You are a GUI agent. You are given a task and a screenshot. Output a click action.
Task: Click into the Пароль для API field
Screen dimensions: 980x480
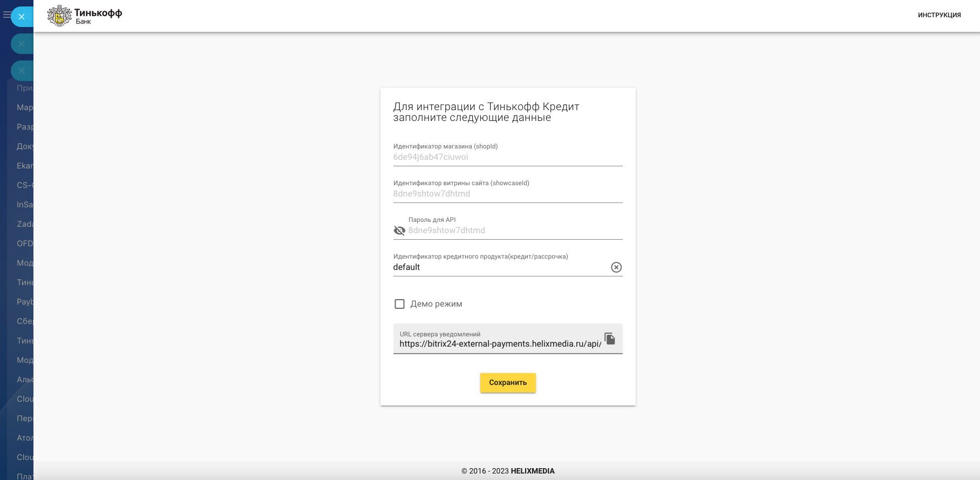[515, 231]
